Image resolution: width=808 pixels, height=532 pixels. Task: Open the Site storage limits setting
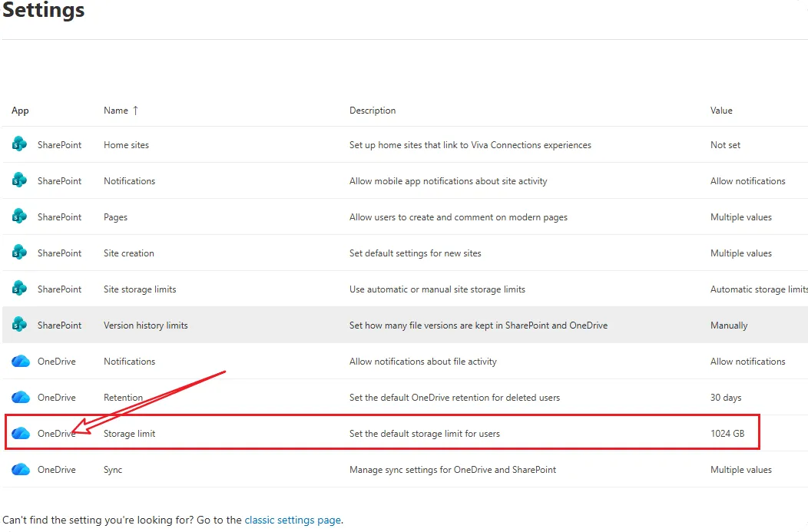[140, 289]
